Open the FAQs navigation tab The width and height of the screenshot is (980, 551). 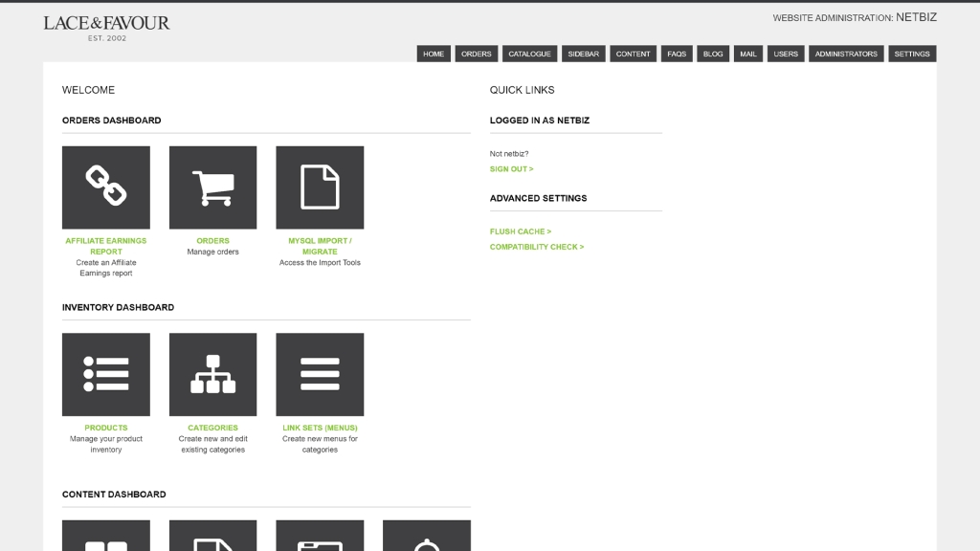pyautogui.click(x=677, y=55)
